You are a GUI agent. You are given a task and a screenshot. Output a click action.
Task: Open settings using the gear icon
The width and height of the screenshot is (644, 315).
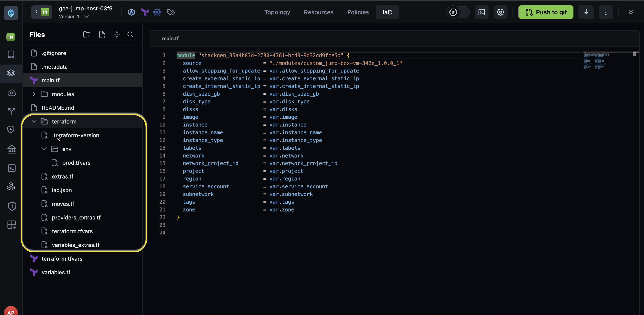(500, 12)
